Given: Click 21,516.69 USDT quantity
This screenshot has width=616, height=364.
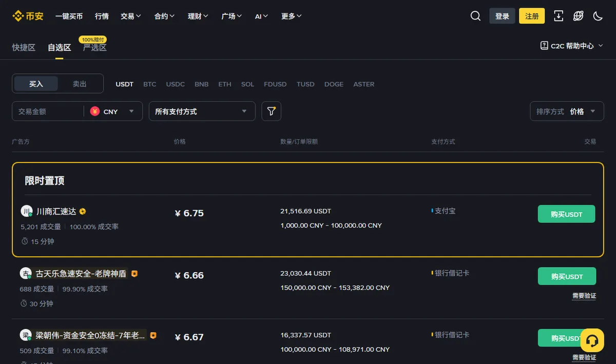Looking at the screenshot, I should 306,211.
